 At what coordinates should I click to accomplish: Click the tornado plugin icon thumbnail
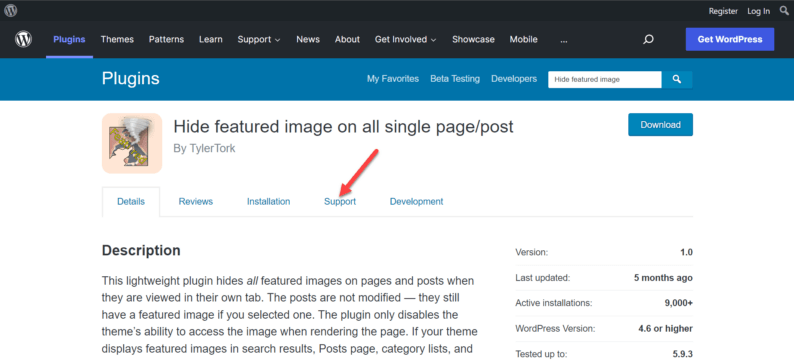[132, 143]
